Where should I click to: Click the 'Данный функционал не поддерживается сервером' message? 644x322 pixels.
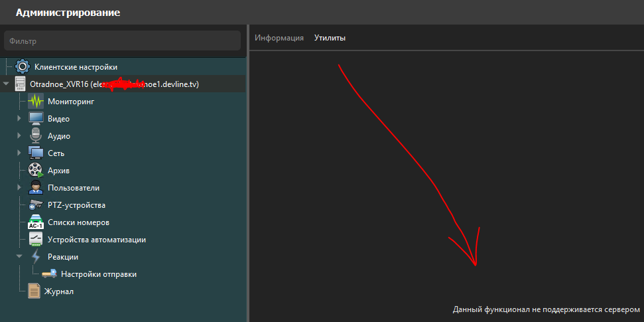coord(547,309)
